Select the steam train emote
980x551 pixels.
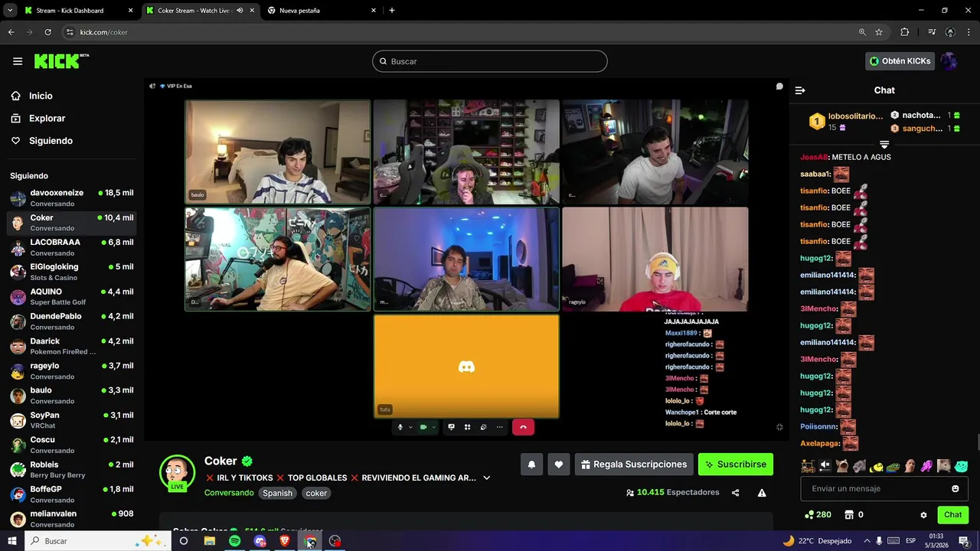coord(808,466)
